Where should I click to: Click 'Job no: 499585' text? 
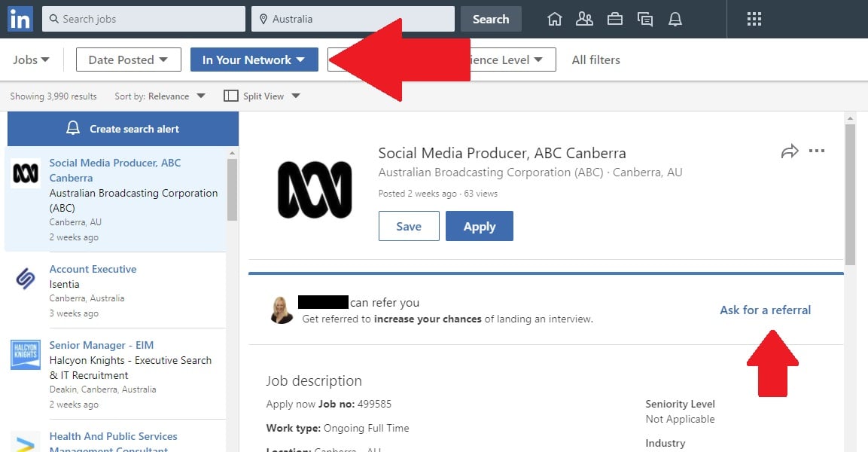[x=355, y=404]
